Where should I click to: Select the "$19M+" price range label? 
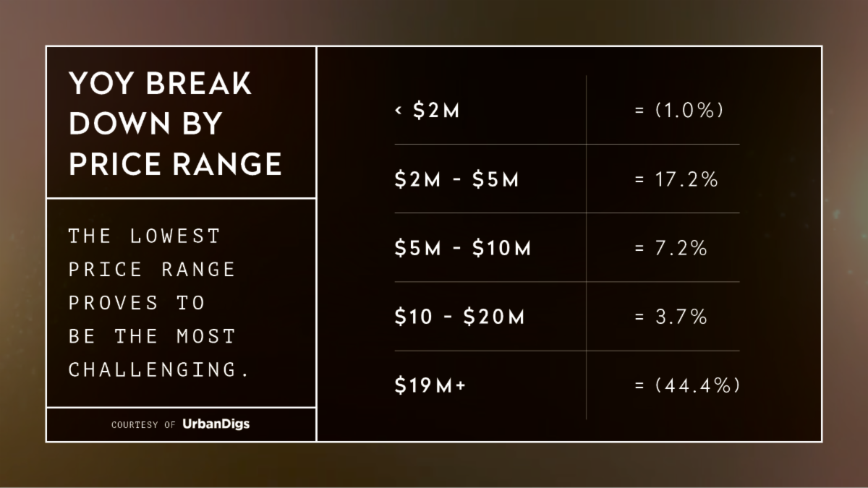point(430,386)
